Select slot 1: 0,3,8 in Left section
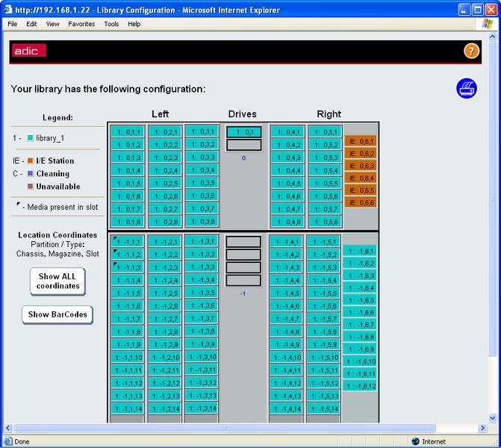This screenshot has width=501, height=448. pyautogui.click(x=202, y=221)
